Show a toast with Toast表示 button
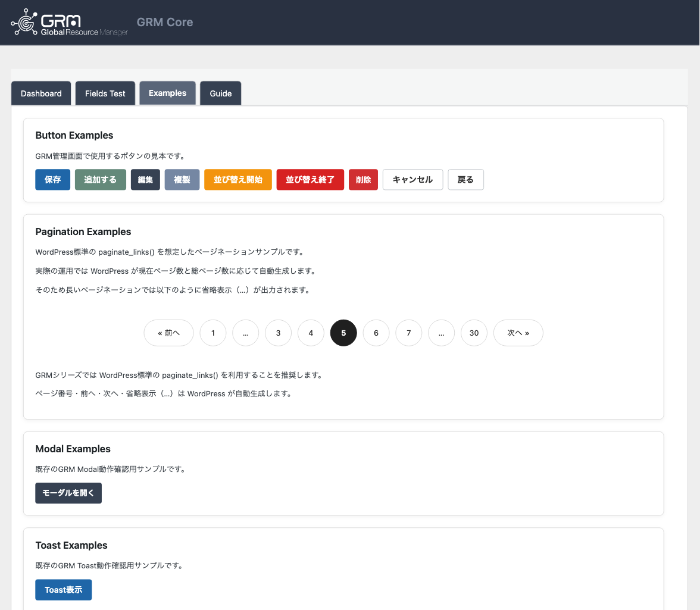This screenshot has width=700, height=610. coord(63,590)
